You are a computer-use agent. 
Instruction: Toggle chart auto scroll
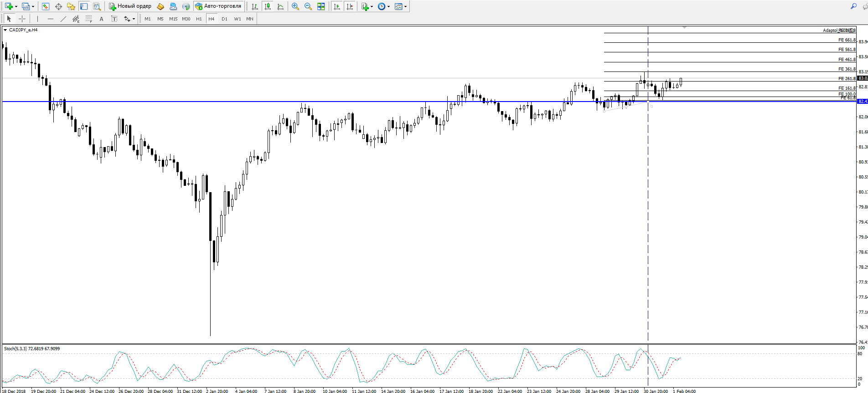(337, 6)
